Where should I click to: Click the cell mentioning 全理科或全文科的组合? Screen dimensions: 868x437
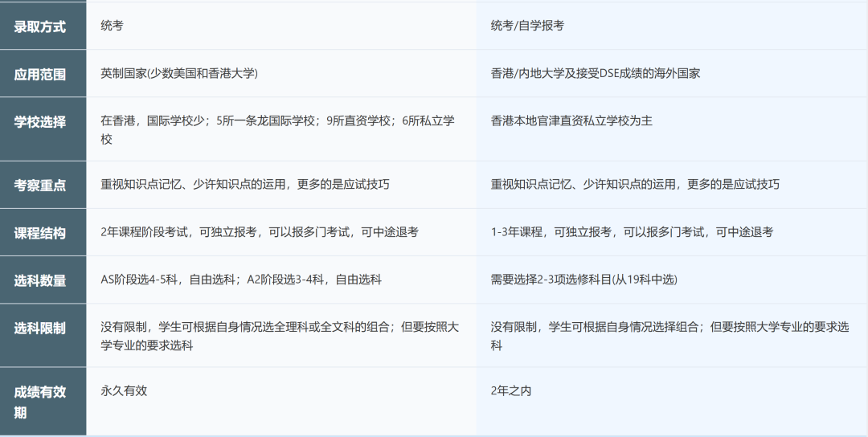[281, 335]
